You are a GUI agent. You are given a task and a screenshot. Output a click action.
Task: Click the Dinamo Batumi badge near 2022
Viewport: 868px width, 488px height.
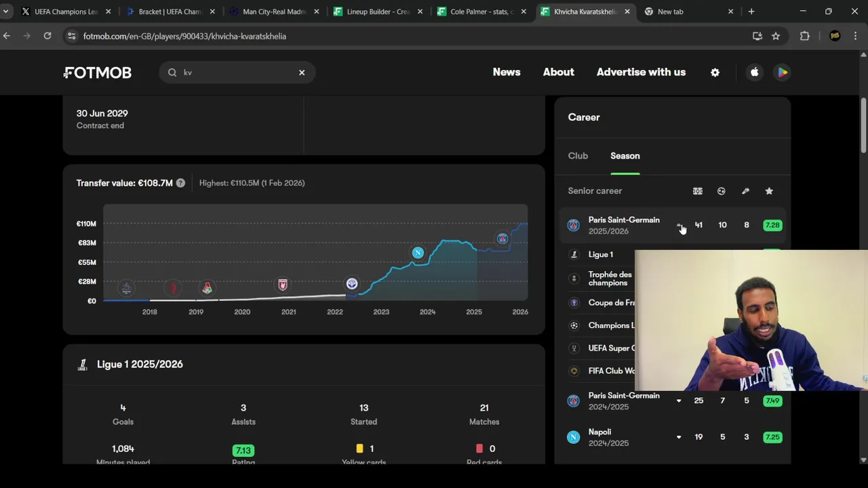click(x=352, y=284)
